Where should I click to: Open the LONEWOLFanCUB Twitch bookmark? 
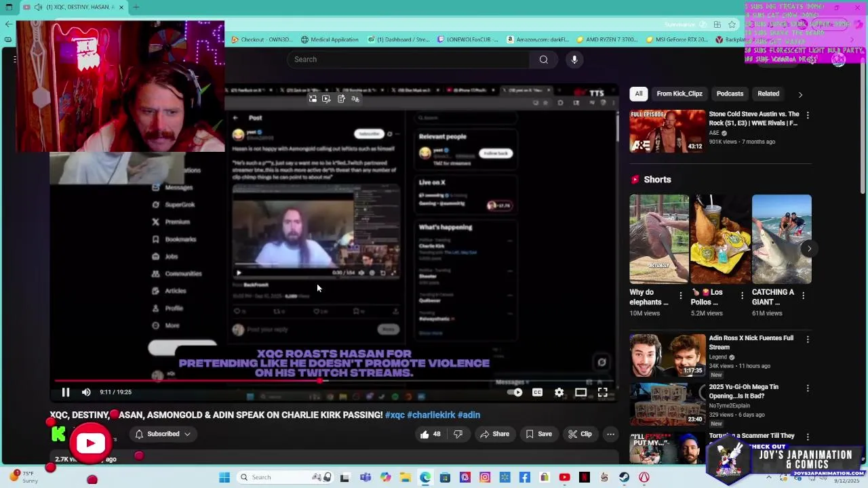[x=469, y=39]
